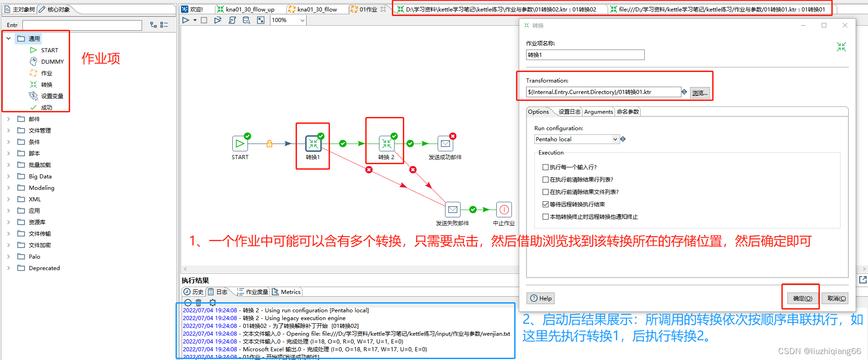Image resolution: width=868 pixels, height=360 pixels.
Task: Click the 作业项名称 input field
Action: [x=585, y=55]
